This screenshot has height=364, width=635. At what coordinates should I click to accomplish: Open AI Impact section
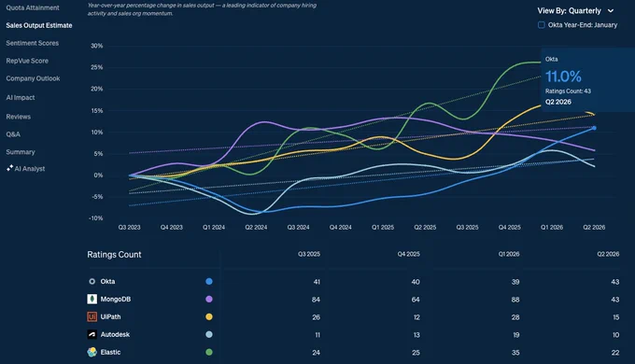point(21,98)
